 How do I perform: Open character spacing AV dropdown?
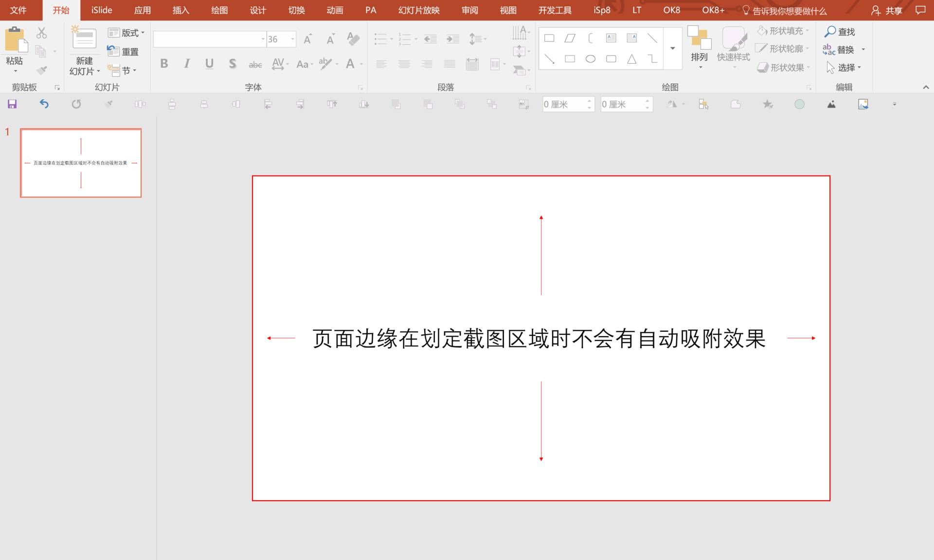click(x=280, y=64)
